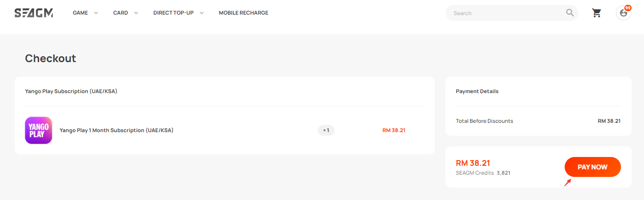Click the Yango Play Subscription (UAE/KSA) heading
Image resolution: width=644 pixels, height=200 pixels.
pos(71,91)
